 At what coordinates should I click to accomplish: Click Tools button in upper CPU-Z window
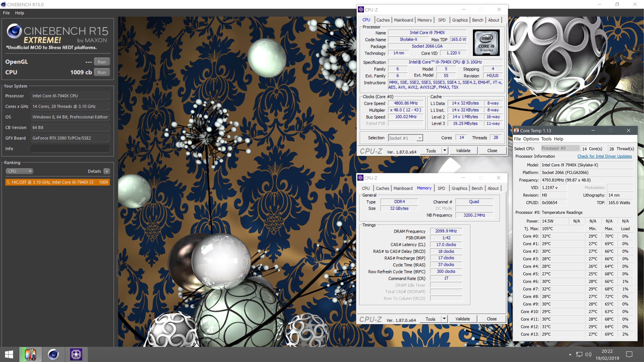click(x=431, y=151)
